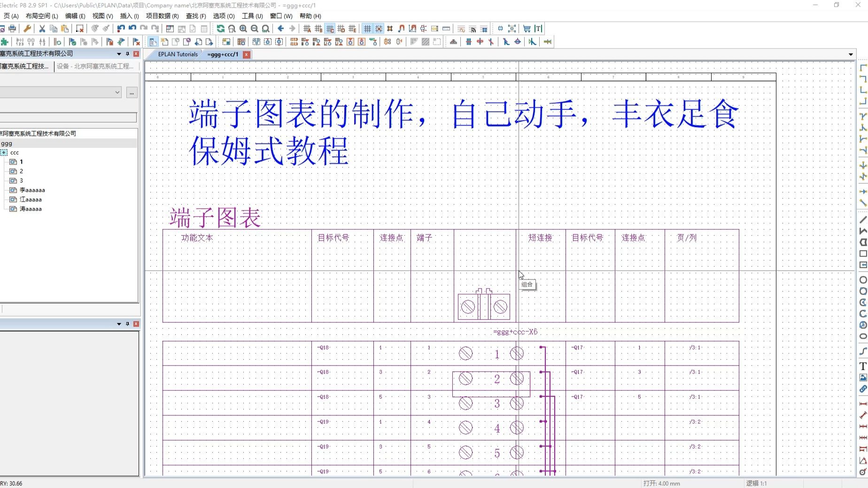Click the Paste icon on the toolbar
This screenshot has height=488, width=868.
[x=64, y=28]
